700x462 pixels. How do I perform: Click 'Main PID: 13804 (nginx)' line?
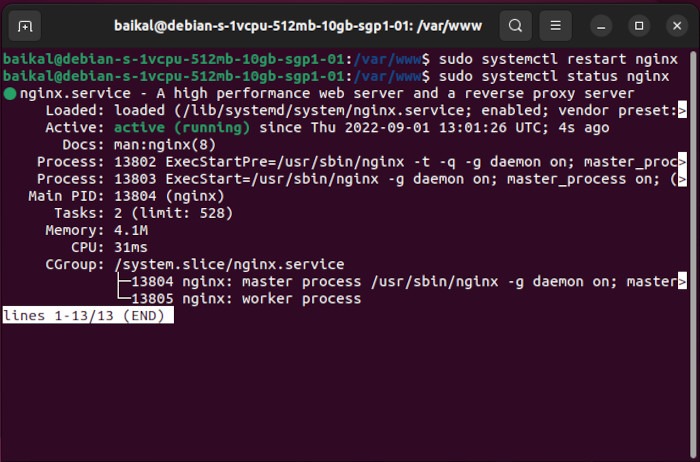click(126, 196)
